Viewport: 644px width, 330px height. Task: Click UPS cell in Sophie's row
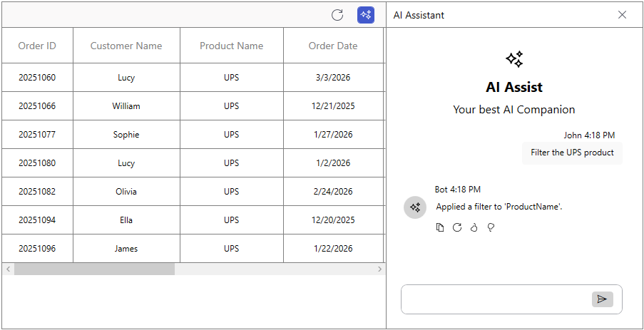[232, 135]
